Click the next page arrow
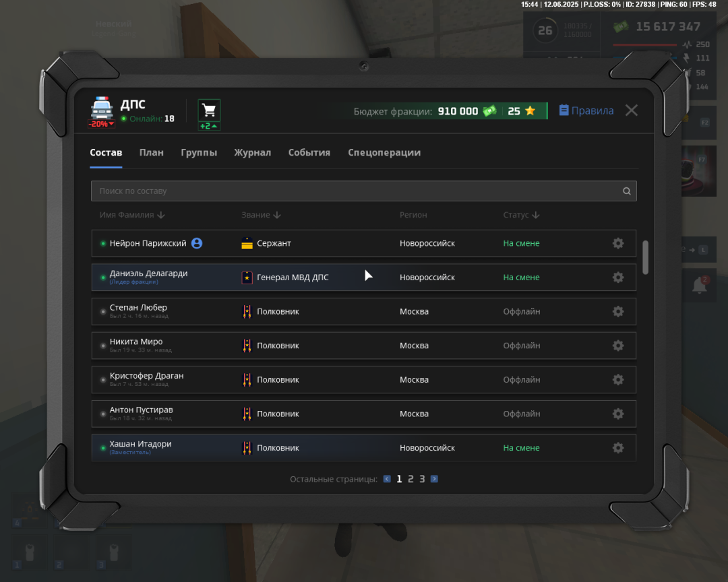The height and width of the screenshot is (582, 728). [434, 479]
